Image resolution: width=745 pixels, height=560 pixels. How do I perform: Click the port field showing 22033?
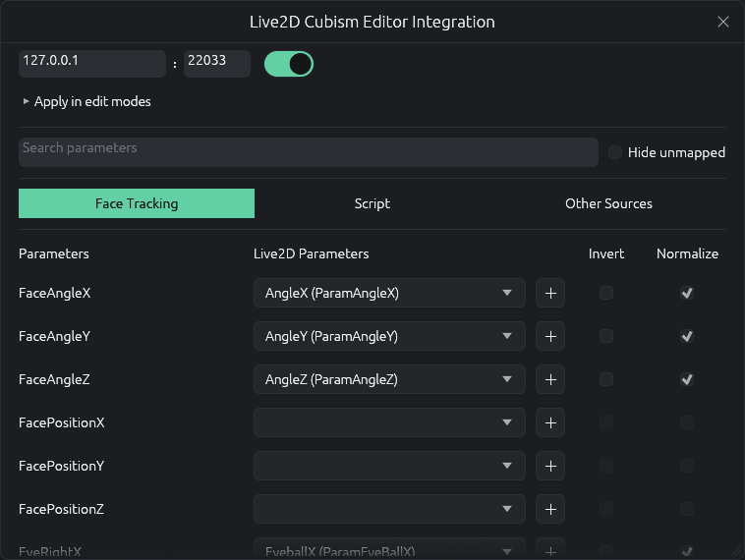pos(217,64)
